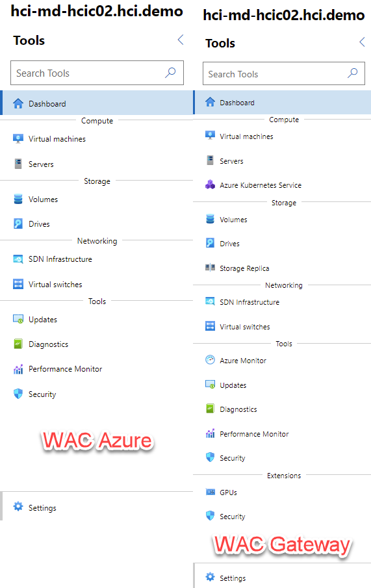Click Updates icon in Gateway panel

pos(210,385)
